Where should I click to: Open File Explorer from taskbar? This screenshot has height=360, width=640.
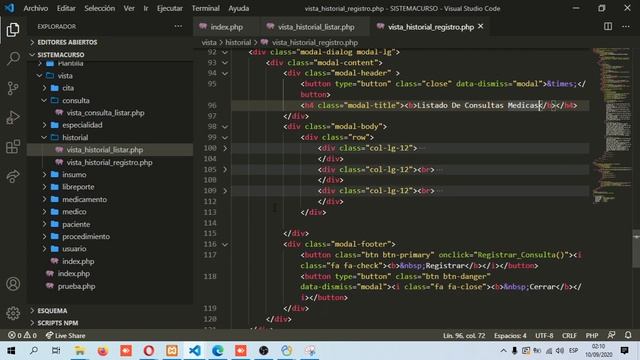point(79,351)
